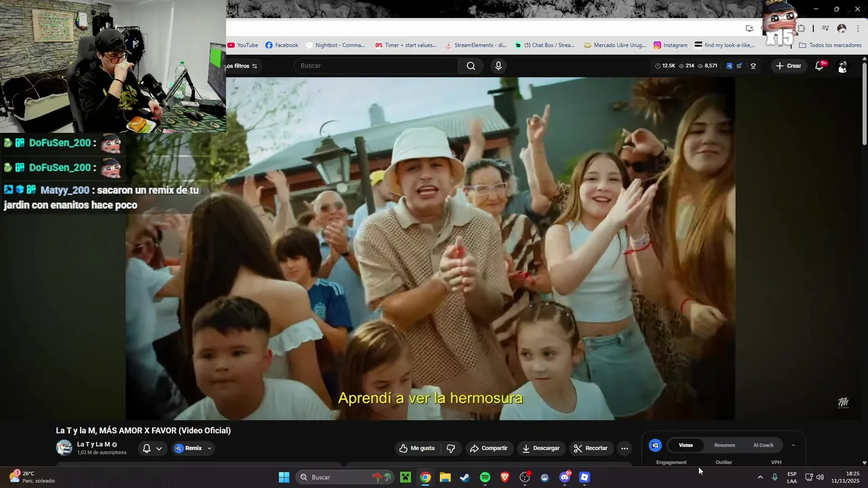Screen dimensions: 868x488
Task: Open YouTube notifications bell
Action: [x=820, y=66]
